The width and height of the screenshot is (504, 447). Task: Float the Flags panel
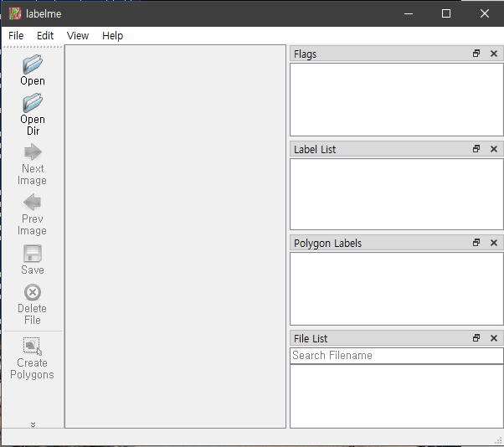476,54
